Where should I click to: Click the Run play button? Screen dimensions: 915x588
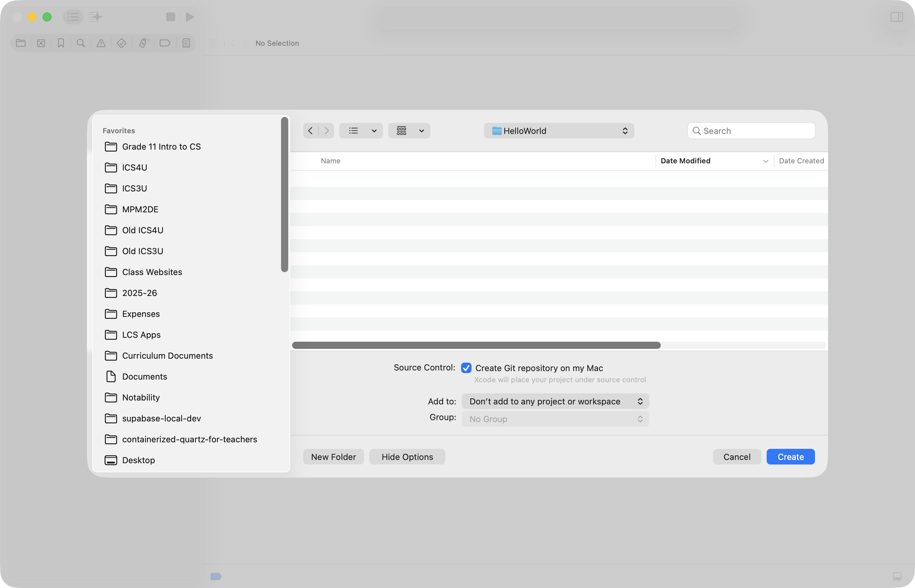(x=190, y=17)
